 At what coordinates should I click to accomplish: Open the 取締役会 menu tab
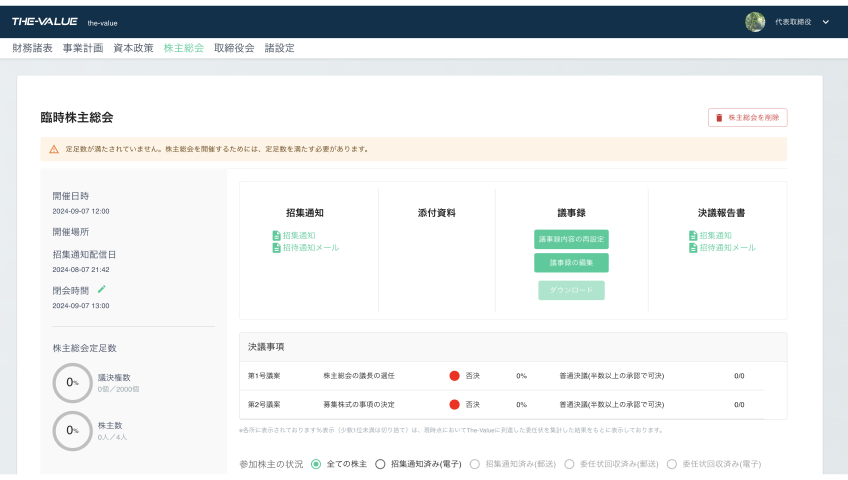(234, 48)
